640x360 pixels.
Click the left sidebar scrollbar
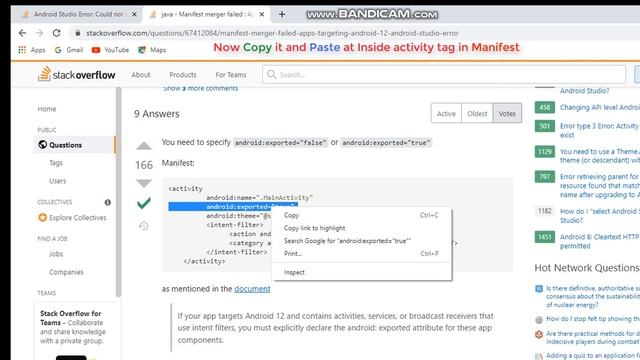pos(118,192)
